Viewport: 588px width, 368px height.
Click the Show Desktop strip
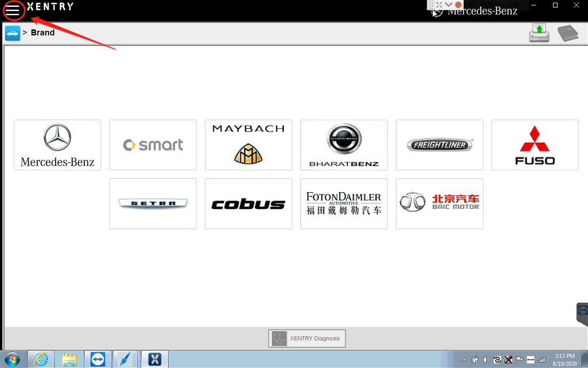585,359
